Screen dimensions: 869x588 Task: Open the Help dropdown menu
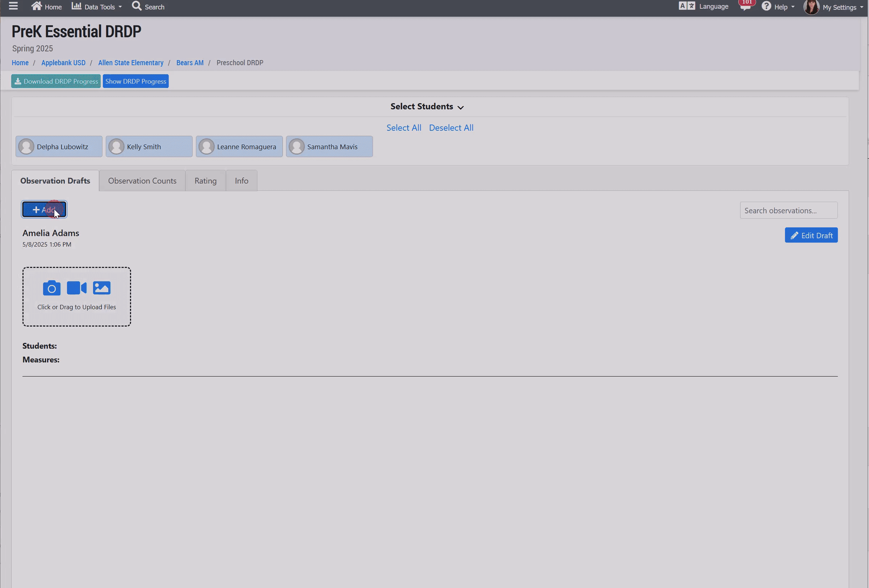click(778, 7)
